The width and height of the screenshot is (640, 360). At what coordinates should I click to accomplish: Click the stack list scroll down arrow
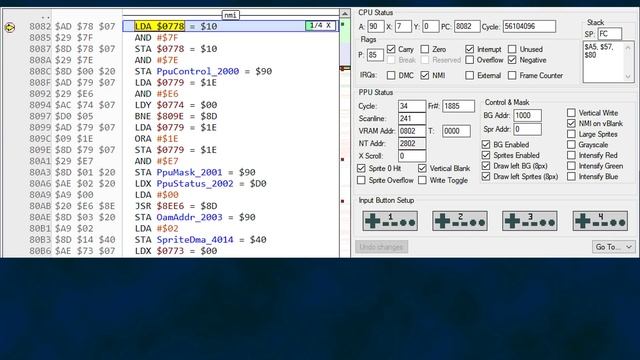[628, 76]
